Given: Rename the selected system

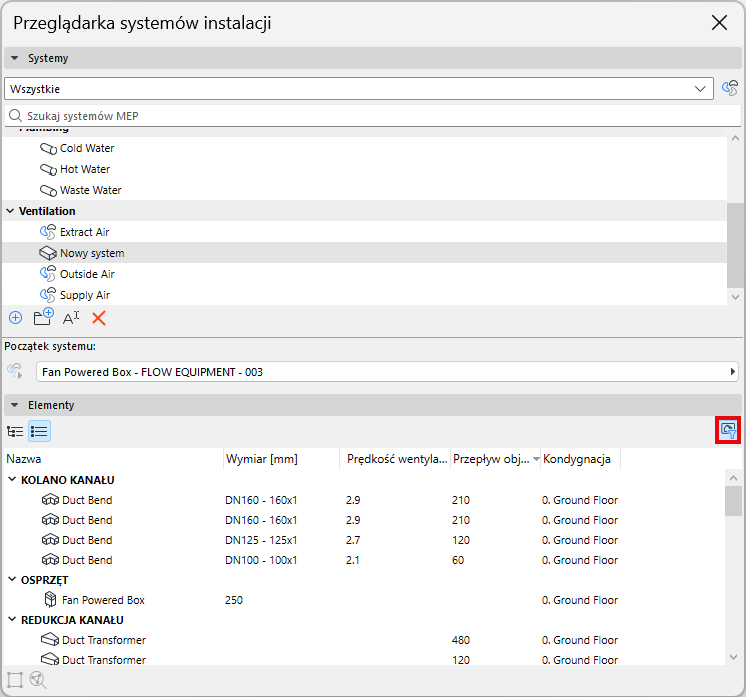Looking at the screenshot, I should (71, 318).
